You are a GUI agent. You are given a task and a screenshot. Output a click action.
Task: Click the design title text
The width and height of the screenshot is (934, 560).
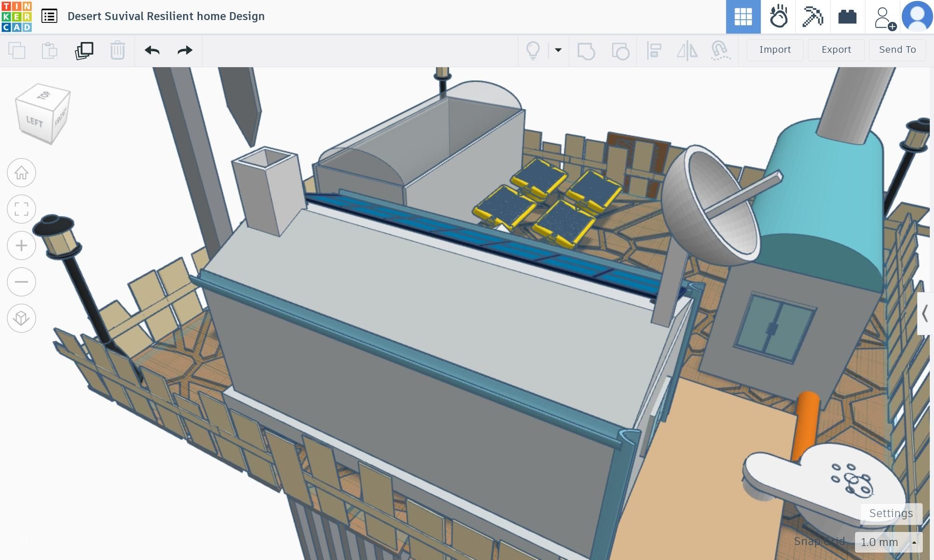[x=166, y=16]
